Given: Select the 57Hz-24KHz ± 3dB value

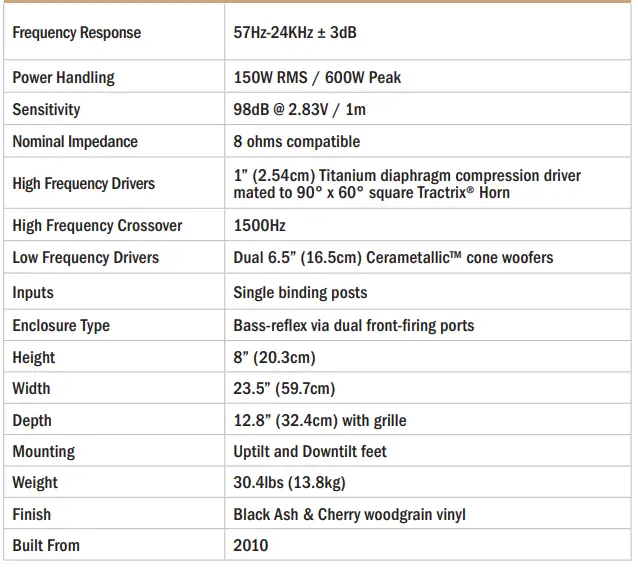Looking at the screenshot, I should 294,33.
